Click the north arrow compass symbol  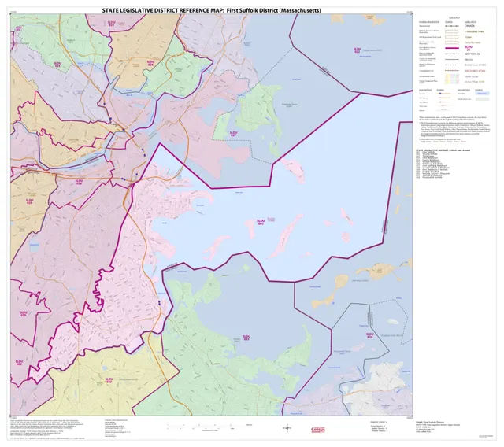click(x=287, y=428)
